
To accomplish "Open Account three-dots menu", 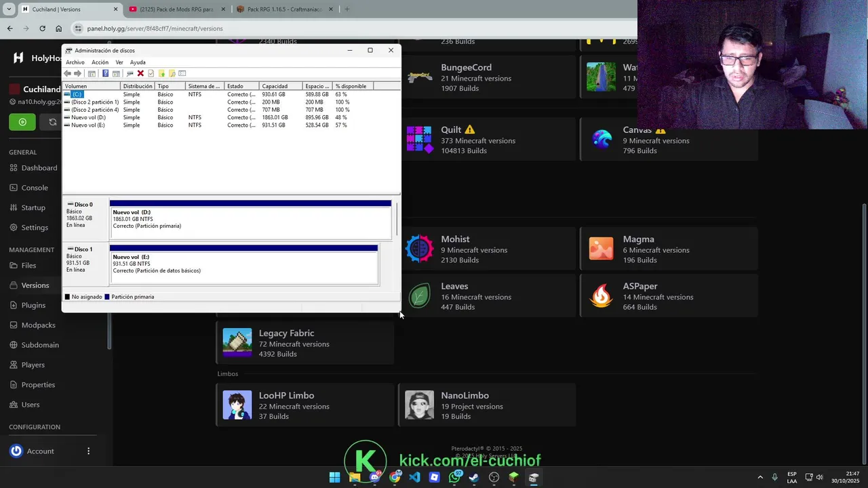I will click(x=88, y=451).
